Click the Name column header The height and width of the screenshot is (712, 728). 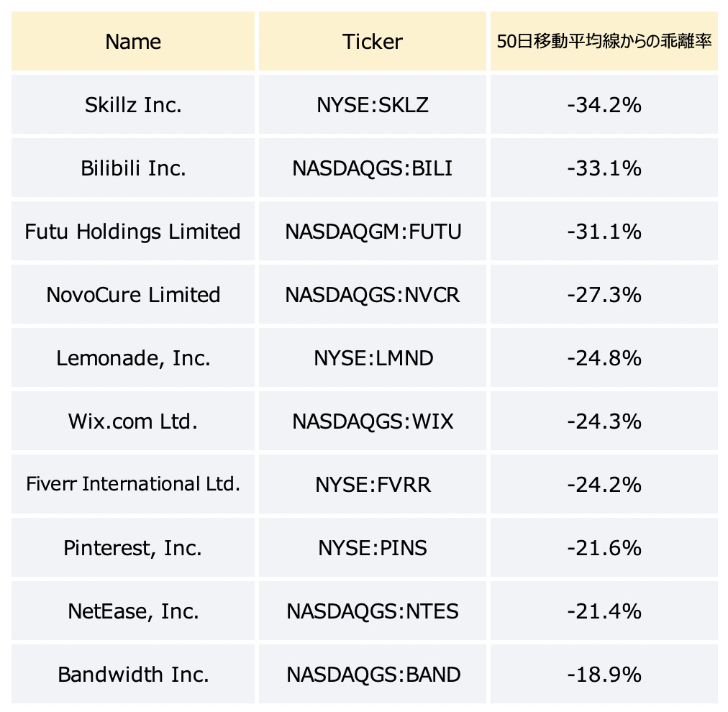[x=133, y=41]
